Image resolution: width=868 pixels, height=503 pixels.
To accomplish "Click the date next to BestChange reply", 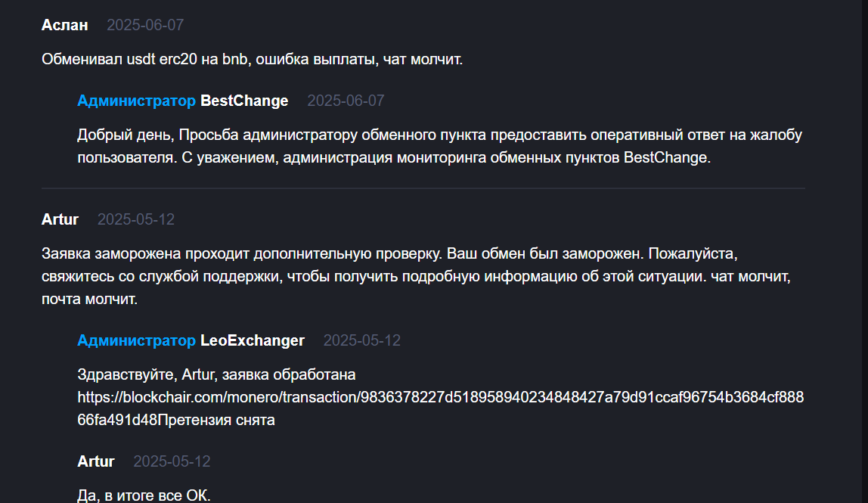I will click(x=346, y=101).
